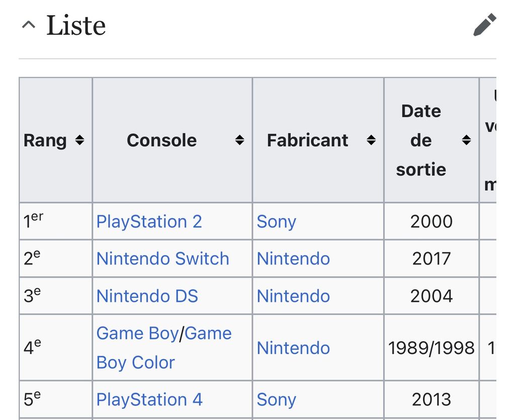The height and width of the screenshot is (420, 515).
Task: Sort by Console column arrows
Action: point(239,140)
